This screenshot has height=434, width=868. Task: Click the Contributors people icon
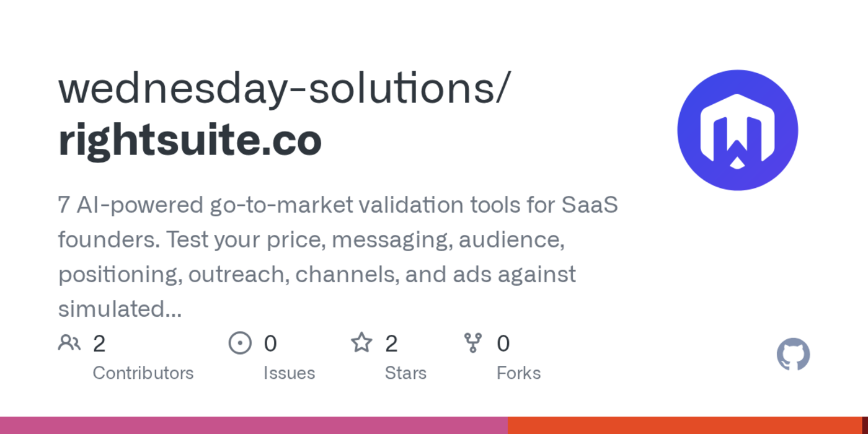pos(69,343)
